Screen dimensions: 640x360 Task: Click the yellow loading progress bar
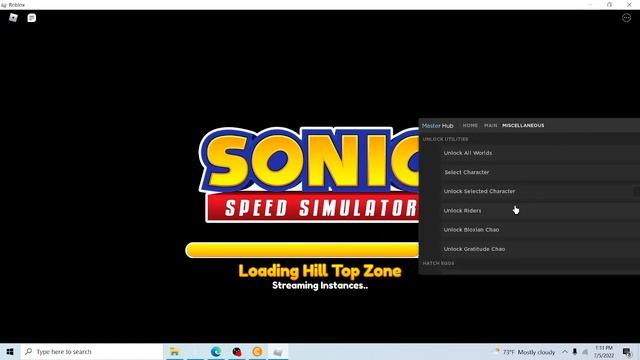(302, 250)
